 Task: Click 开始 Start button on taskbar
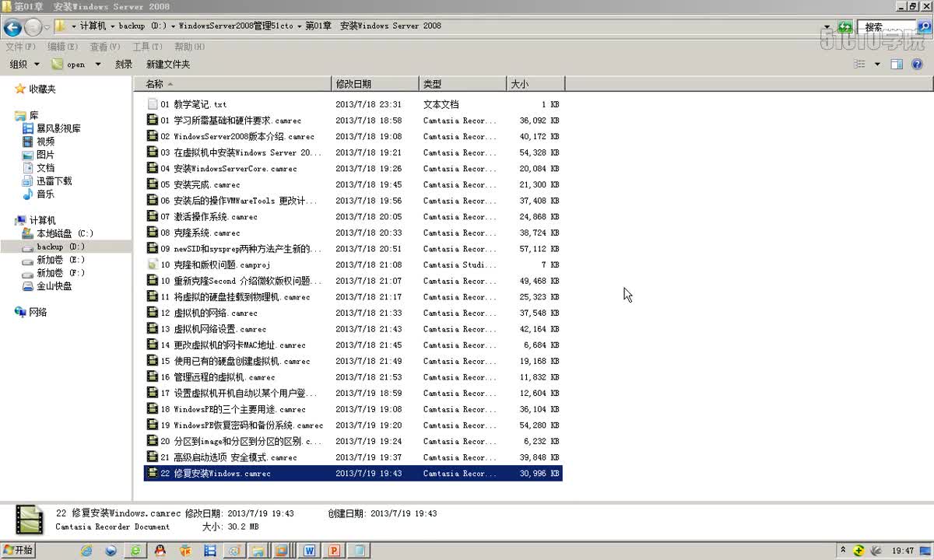pyautogui.click(x=18, y=550)
